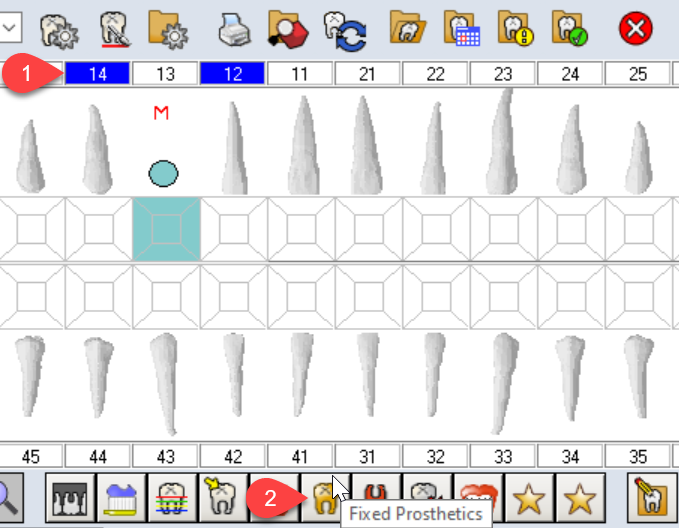The height and width of the screenshot is (528, 679).
Task: Select tooth number 22 cell
Action: (x=435, y=74)
